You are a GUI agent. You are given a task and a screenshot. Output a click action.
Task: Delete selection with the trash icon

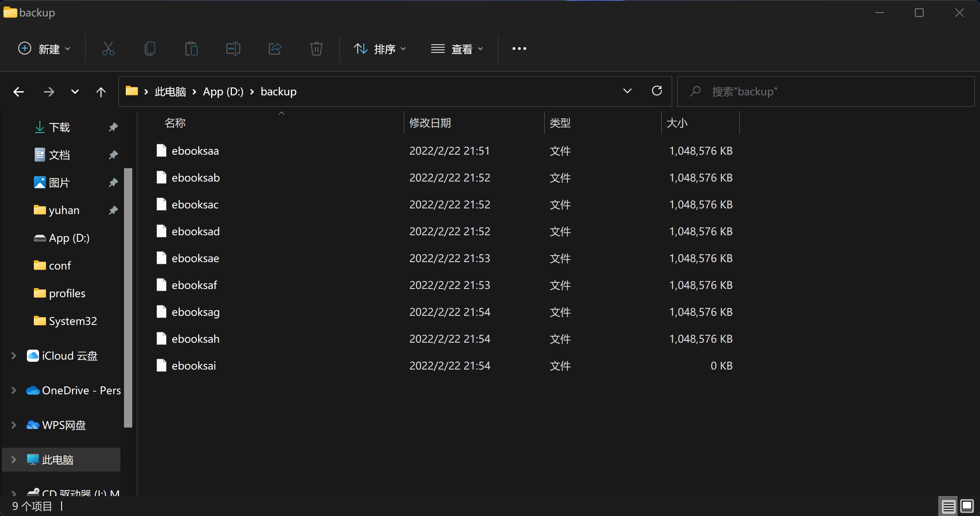click(x=316, y=49)
